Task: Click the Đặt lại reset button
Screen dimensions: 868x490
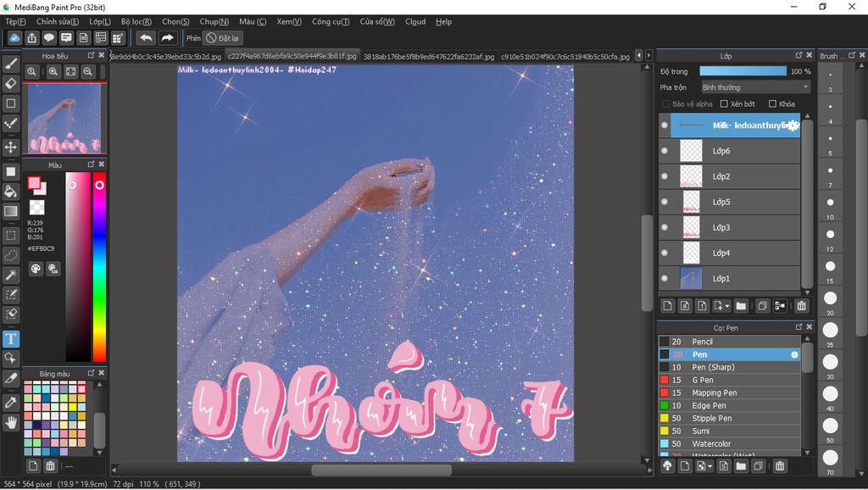Action: 223,38
